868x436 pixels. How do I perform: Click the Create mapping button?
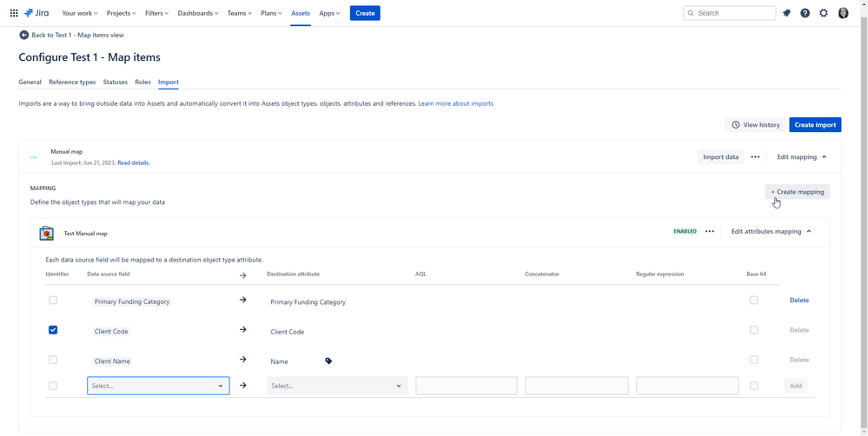click(797, 192)
